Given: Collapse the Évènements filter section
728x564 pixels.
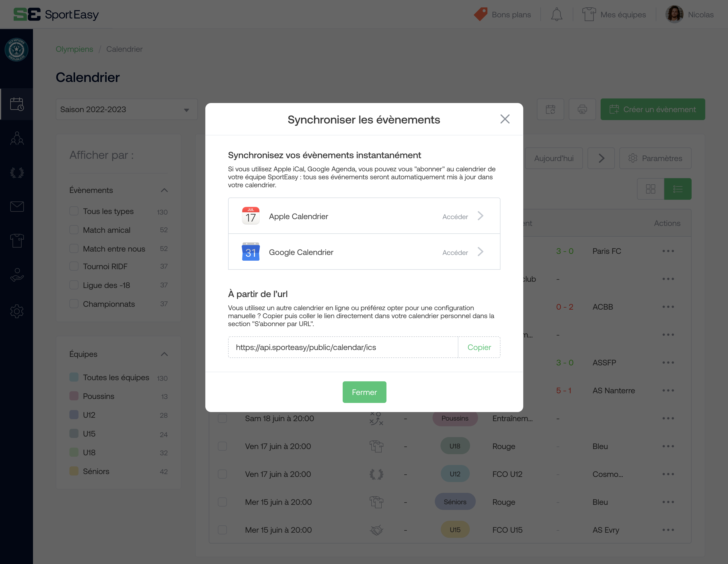Looking at the screenshot, I should (164, 190).
